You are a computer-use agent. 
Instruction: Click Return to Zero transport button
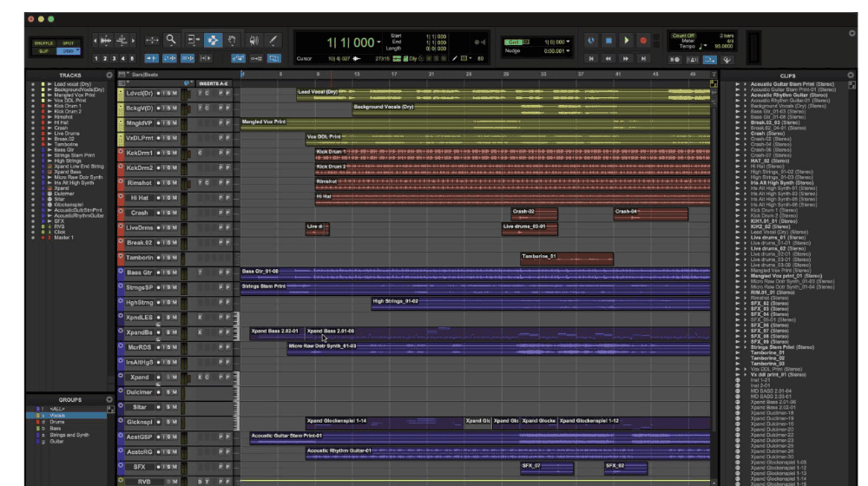(x=591, y=59)
